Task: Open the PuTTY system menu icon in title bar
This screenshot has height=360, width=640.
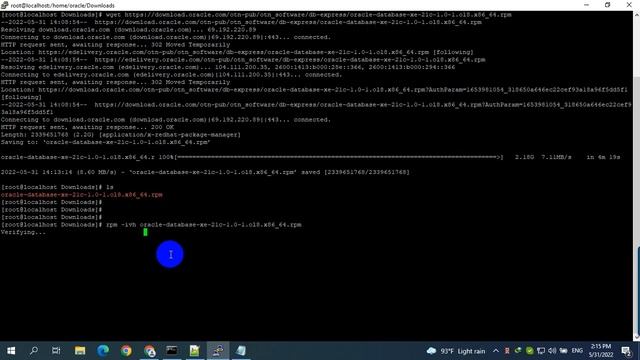Action: click(x=4, y=5)
